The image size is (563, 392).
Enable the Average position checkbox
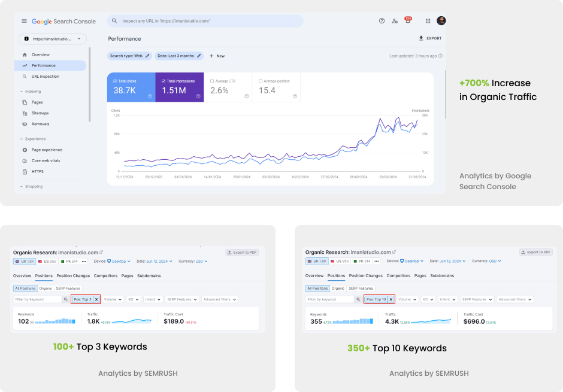pos(261,81)
